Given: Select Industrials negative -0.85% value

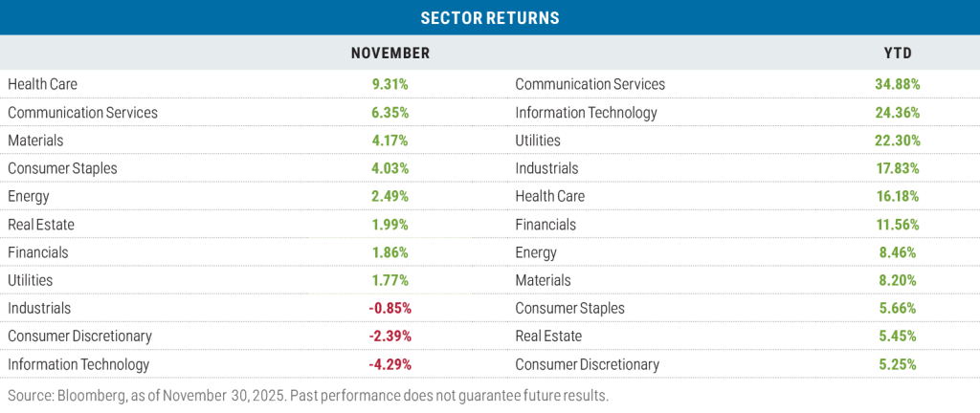Looking at the screenshot, I should [x=389, y=308].
